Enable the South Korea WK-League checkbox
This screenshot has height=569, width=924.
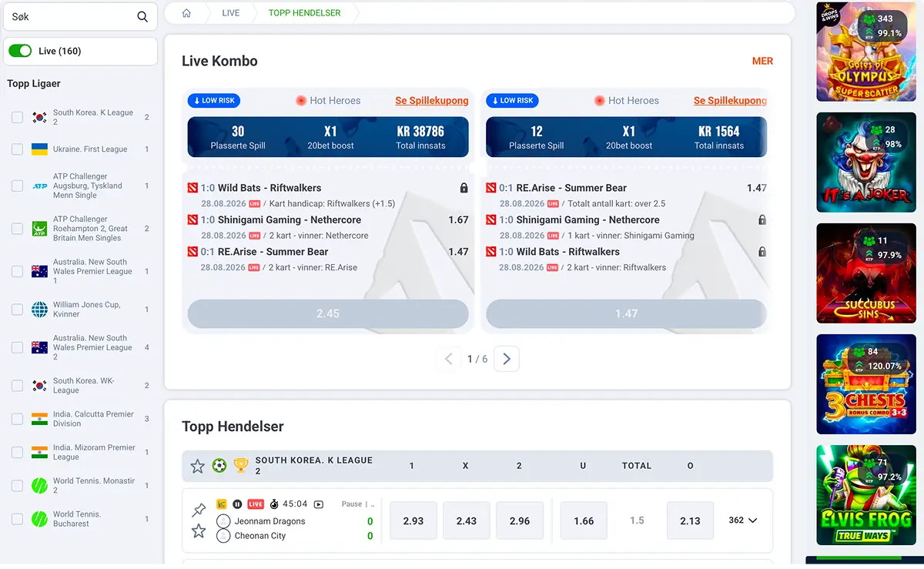click(x=17, y=386)
